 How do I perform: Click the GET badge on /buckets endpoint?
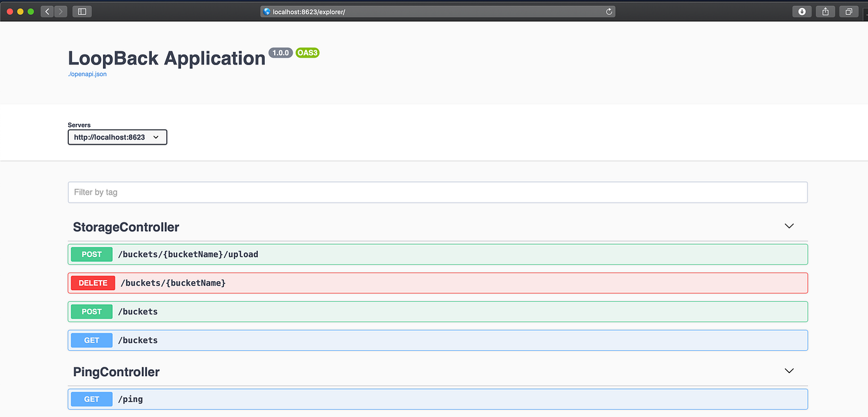coord(91,340)
